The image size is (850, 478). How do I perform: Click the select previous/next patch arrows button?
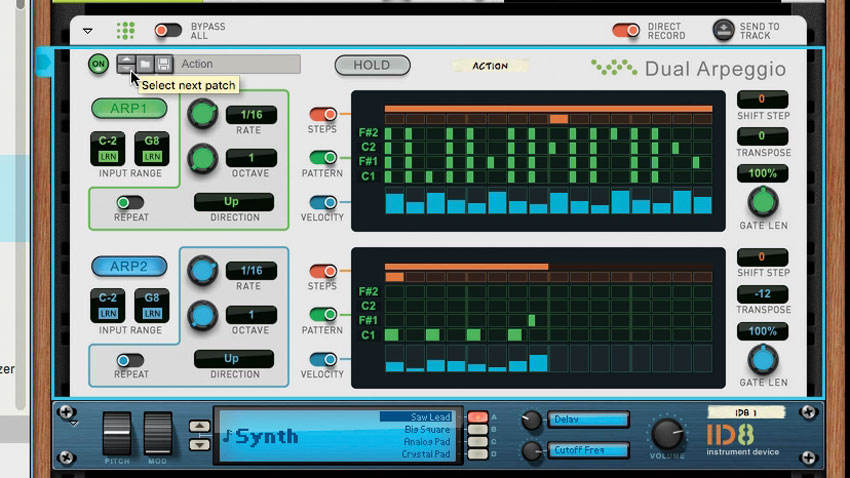click(126, 64)
